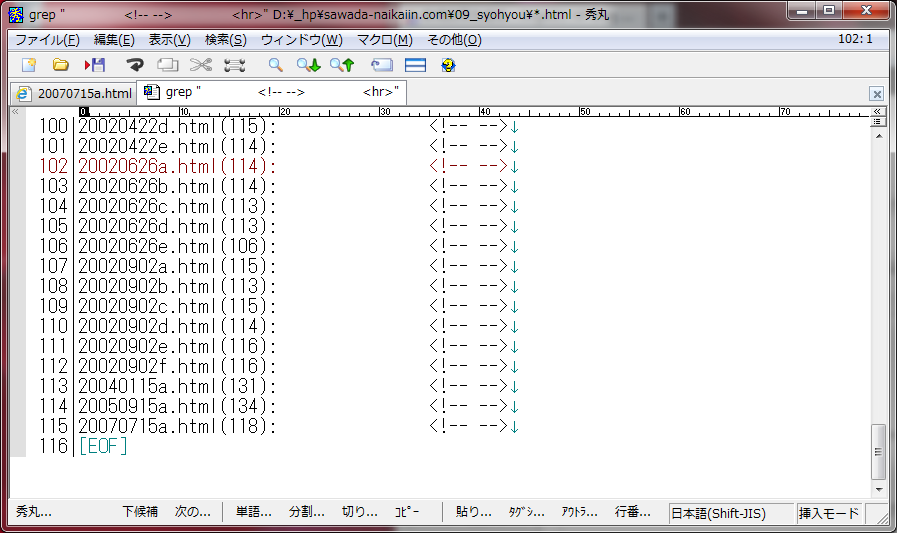897x533 pixels.
Task: Find next with the magnifier down-arrow icon
Action: [309, 65]
